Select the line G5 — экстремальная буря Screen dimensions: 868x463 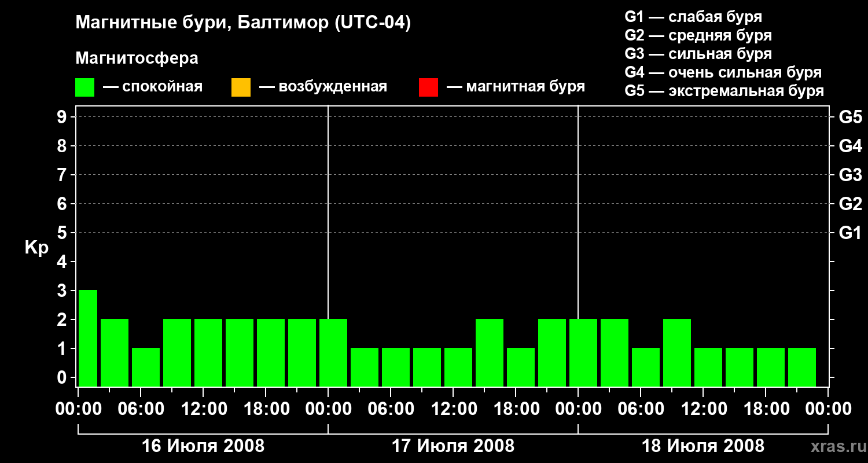724,91
